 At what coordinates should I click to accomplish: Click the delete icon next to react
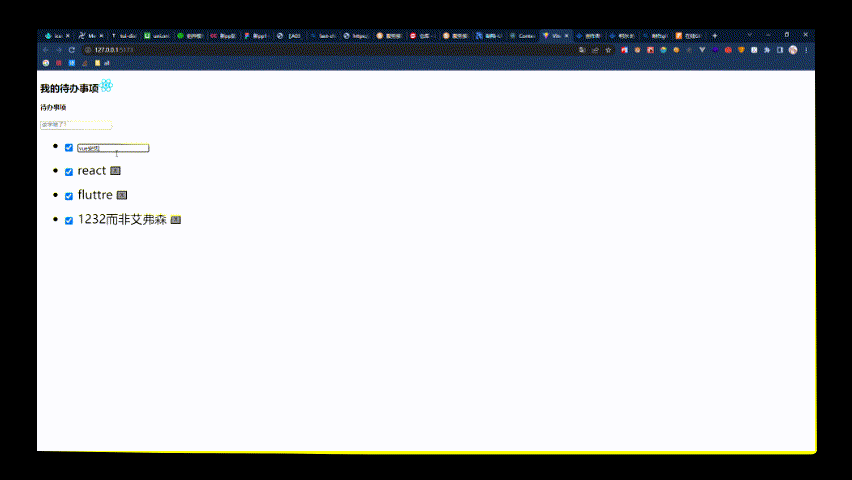pos(115,171)
